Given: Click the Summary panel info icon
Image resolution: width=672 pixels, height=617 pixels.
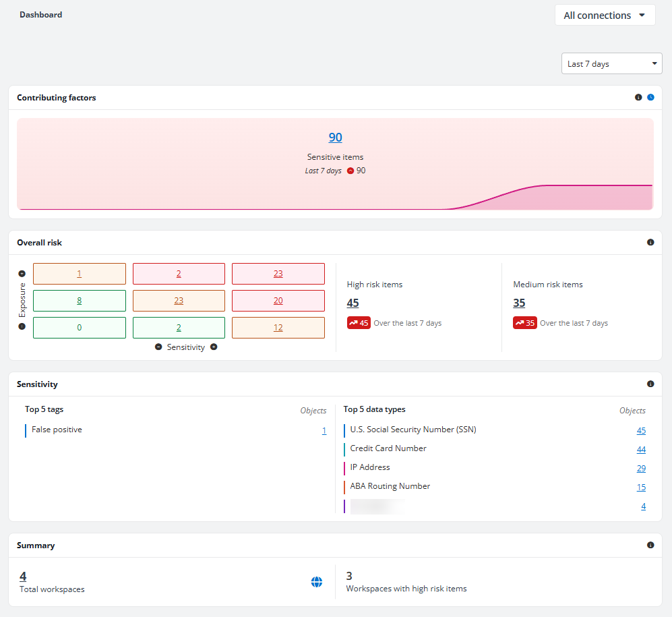Looking at the screenshot, I should click(x=650, y=545).
